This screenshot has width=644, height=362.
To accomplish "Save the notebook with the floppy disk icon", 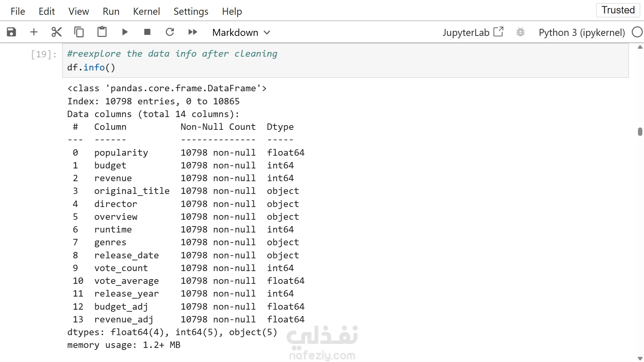I will tap(11, 32).
